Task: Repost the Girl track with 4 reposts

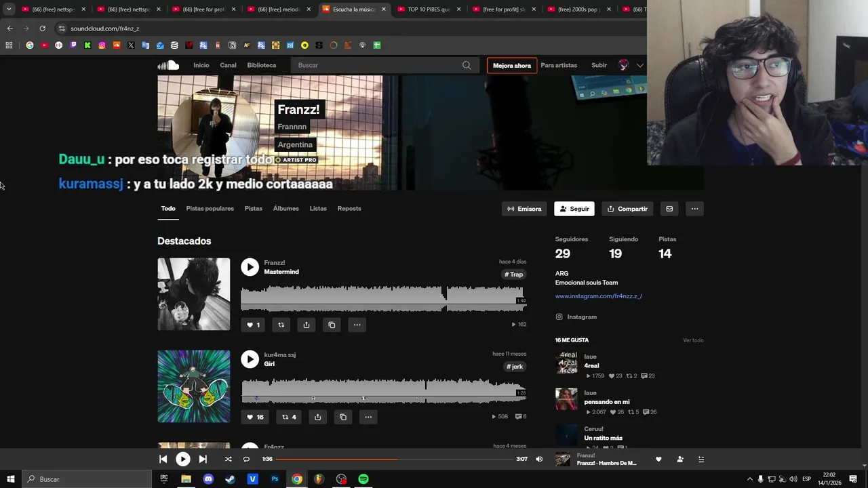Action: [x=289, y=417]
